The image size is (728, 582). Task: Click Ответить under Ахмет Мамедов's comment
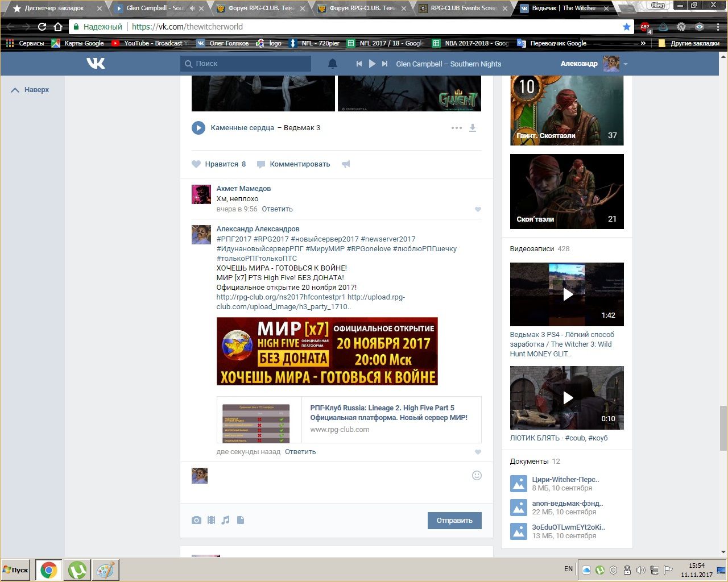[x=277, y=209]
